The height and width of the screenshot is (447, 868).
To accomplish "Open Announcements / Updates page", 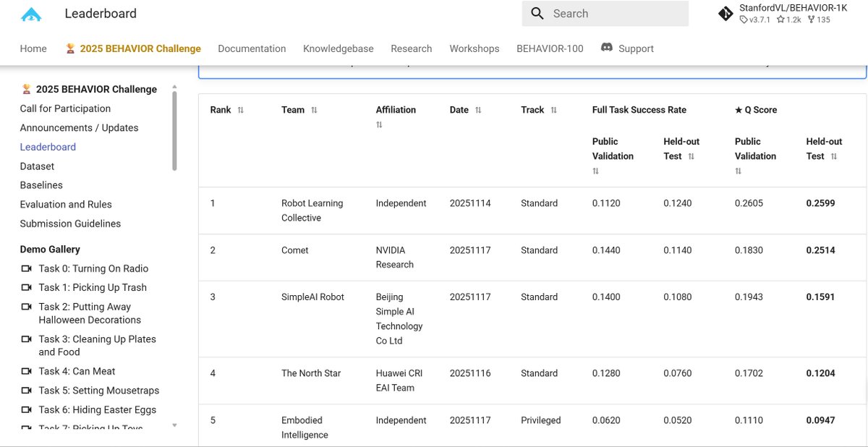I will click(x=79, y=127).
